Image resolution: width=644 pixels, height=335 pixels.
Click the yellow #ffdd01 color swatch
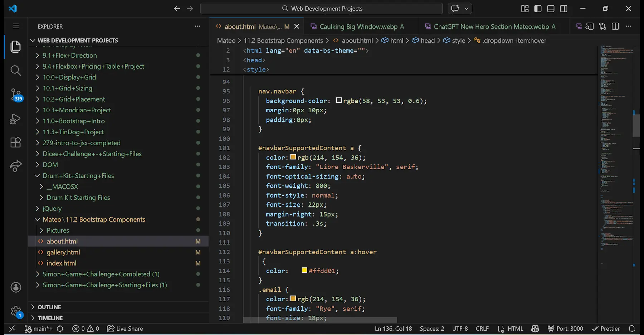coord(304,270)
